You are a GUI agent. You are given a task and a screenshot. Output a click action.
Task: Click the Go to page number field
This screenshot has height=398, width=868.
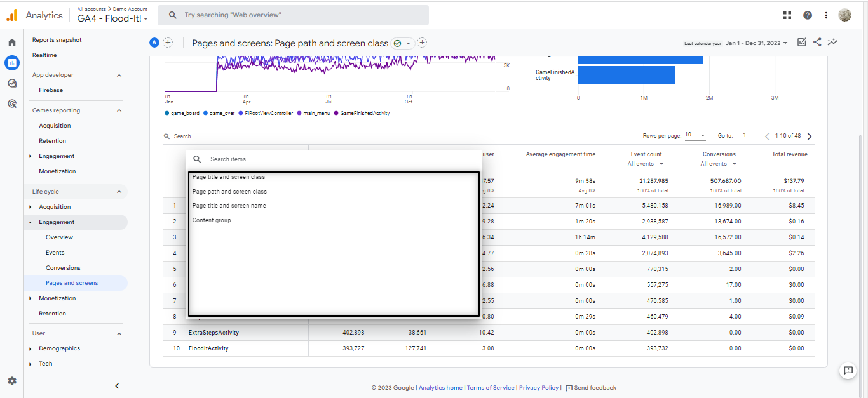pos(745,136)
